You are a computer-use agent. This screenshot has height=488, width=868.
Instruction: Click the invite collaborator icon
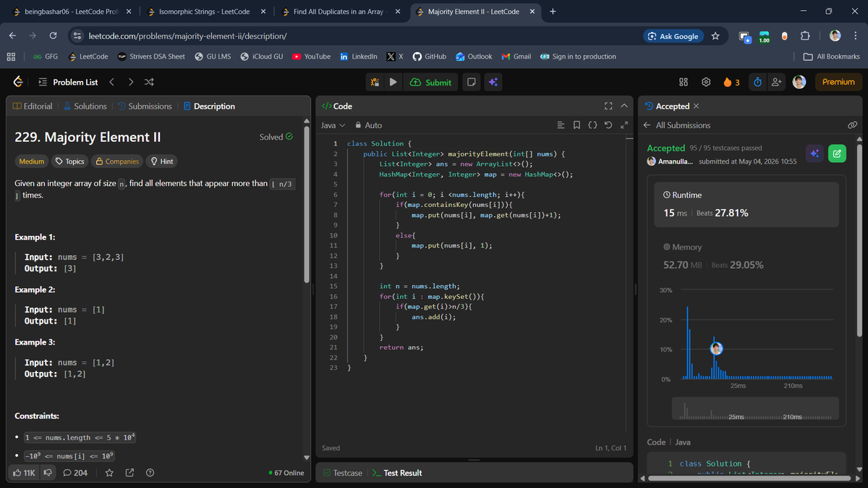[776, 82]
